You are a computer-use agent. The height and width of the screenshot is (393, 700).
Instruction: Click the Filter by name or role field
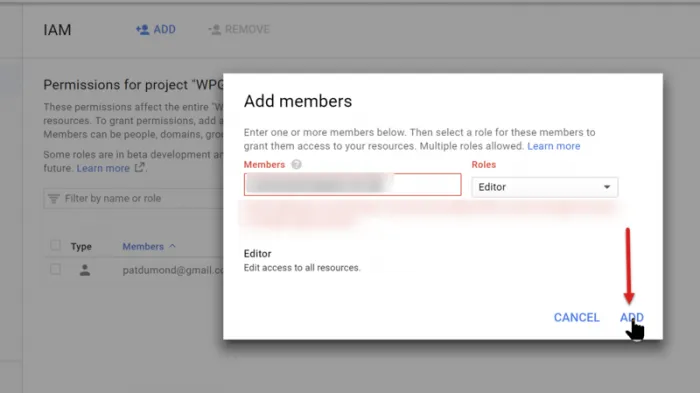pyautogui.click(x=133, y=198)
